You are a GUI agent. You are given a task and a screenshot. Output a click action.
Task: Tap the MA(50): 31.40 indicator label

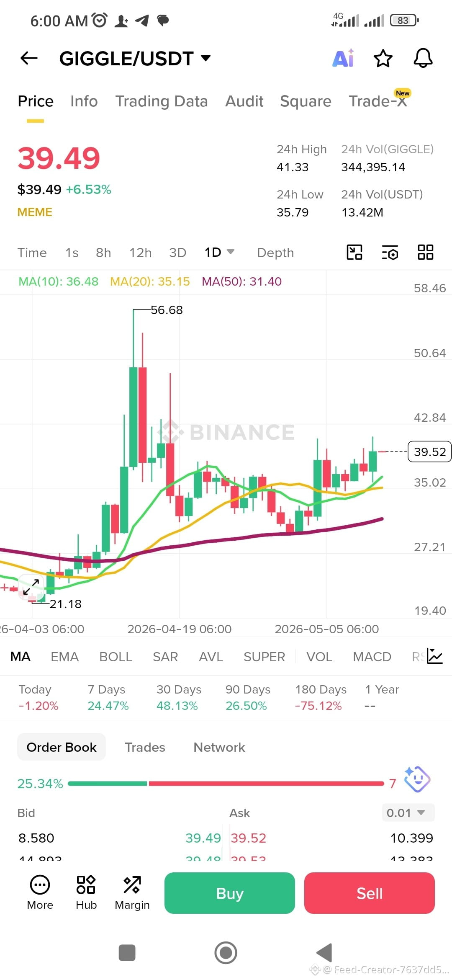pos(242,281)
